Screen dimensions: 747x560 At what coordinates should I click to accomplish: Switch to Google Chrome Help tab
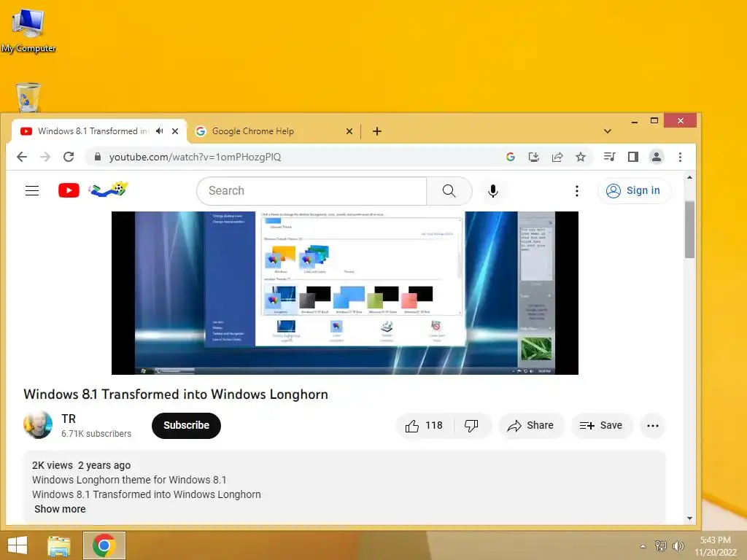click(274, 131)
